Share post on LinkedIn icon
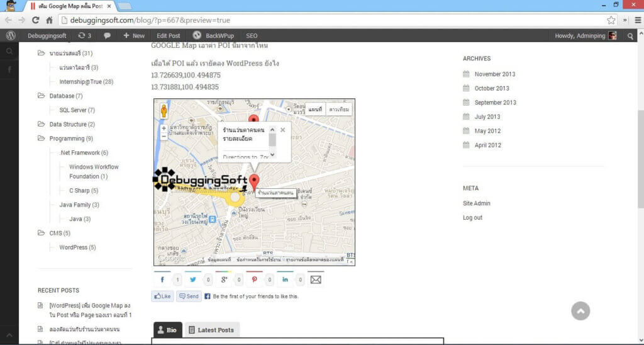Image resolution: width=644 pixels, height=345 pixels. [285, 280]
